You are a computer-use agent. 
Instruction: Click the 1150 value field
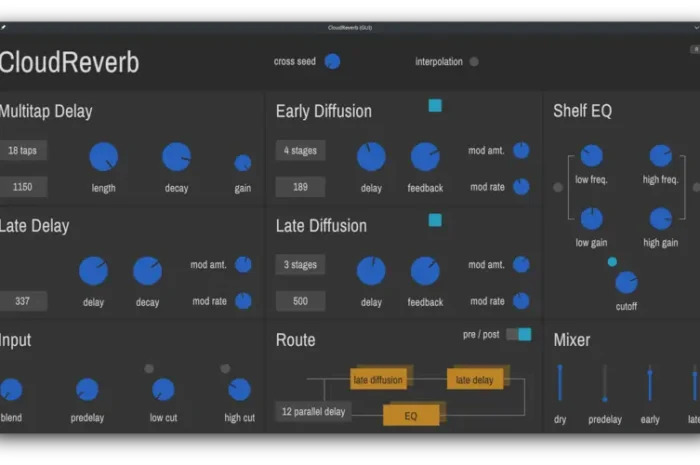point(23,187)
